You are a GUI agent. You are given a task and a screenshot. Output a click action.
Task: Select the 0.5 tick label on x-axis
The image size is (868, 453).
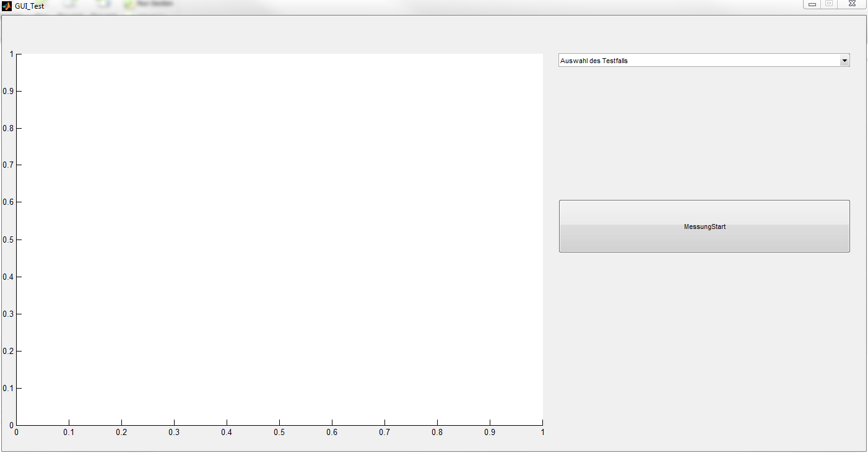(x=279, y=433)
